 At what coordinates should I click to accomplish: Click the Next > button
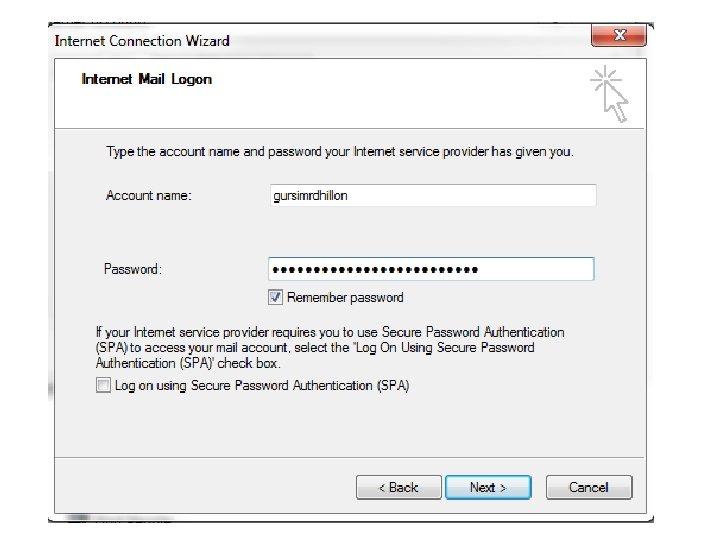[x=488, y=487]
